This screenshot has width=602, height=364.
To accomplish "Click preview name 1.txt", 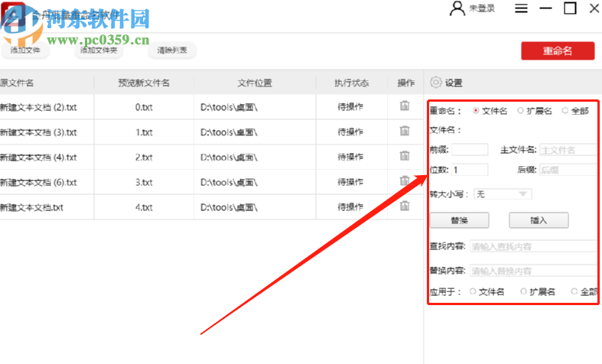I will (144, 132).
